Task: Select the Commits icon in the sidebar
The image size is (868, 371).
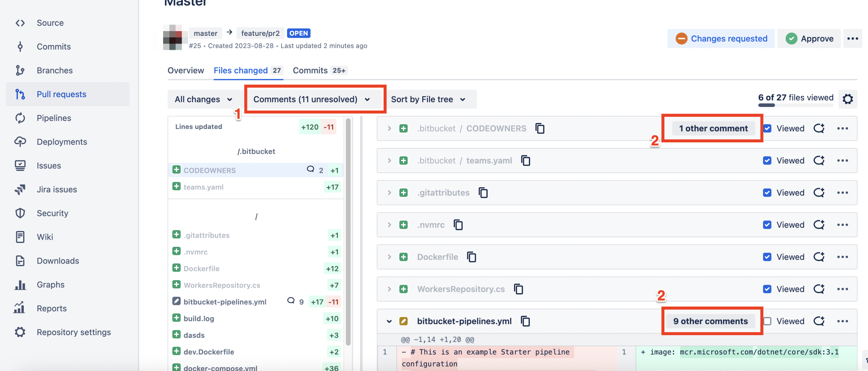Action: pos(20,47)
